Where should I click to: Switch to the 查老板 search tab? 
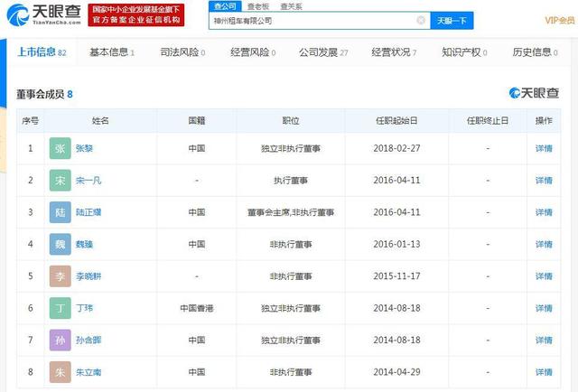click(x=259, y=5)
